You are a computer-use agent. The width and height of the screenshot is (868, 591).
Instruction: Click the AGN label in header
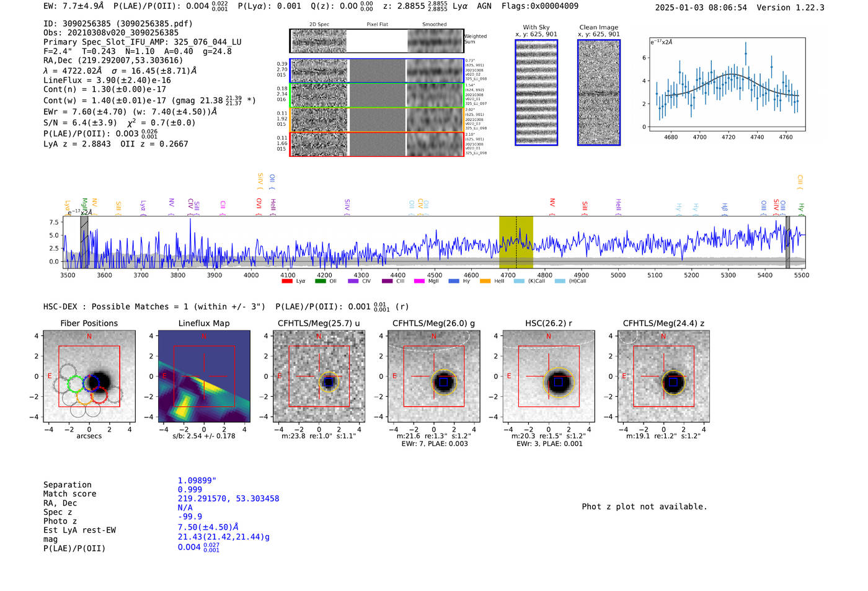[x=484, y=6]
